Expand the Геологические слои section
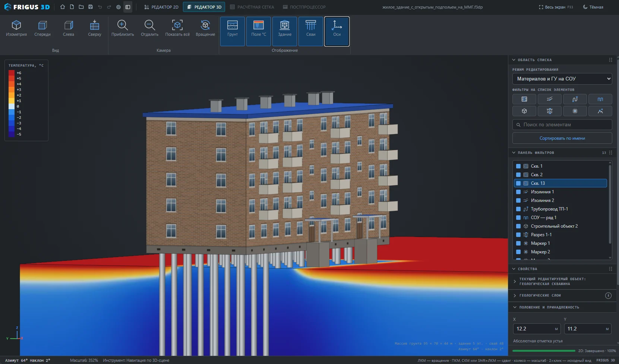 click(x=562, y=295)
